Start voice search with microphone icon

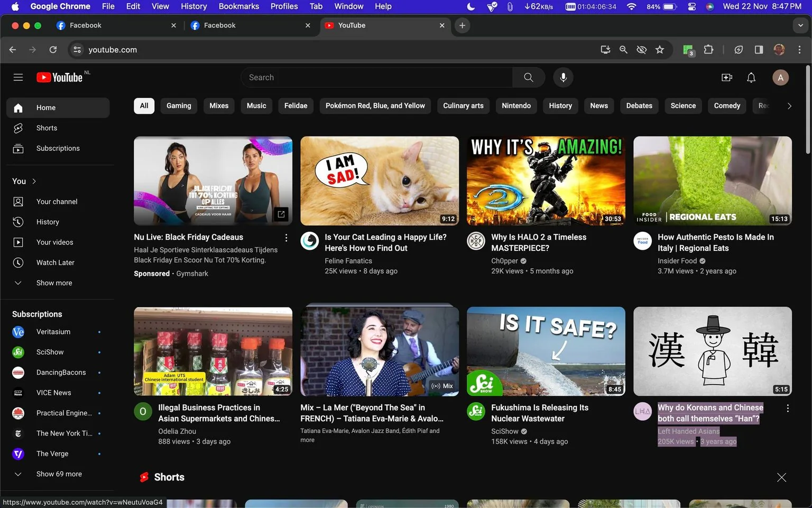[564, 77]
